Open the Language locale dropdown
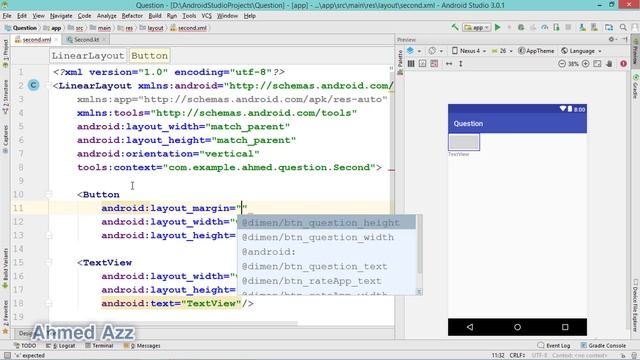Viewport: 640px width, 360px height. coord(581,51)
